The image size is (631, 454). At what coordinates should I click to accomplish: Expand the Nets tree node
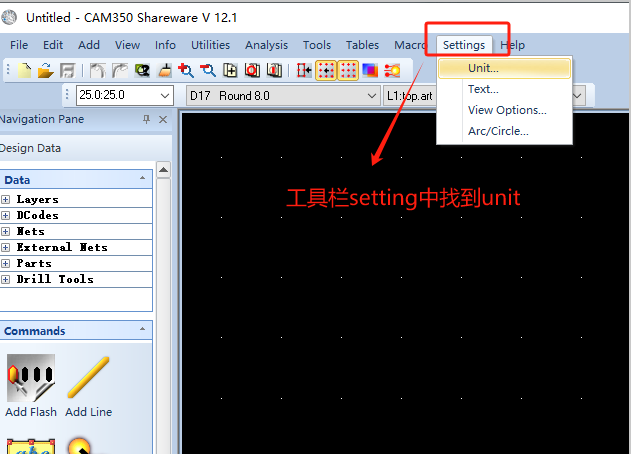pyautogui.click(x=6, y=231)
